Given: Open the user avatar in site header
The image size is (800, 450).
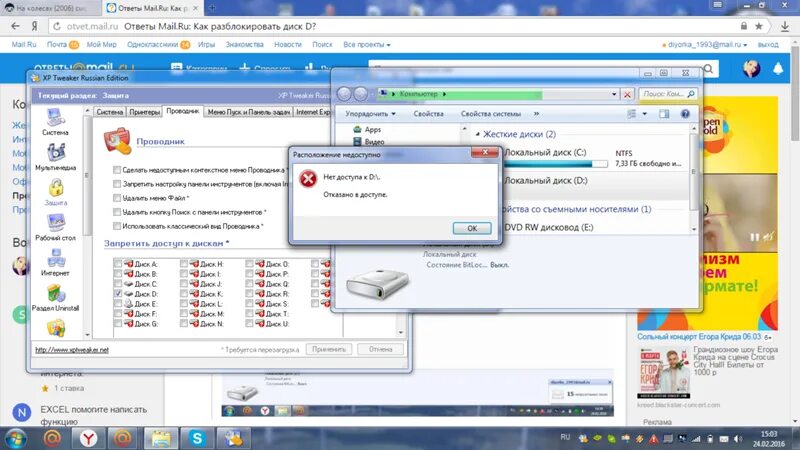Looking at the screenshot, I should (752, 68).
